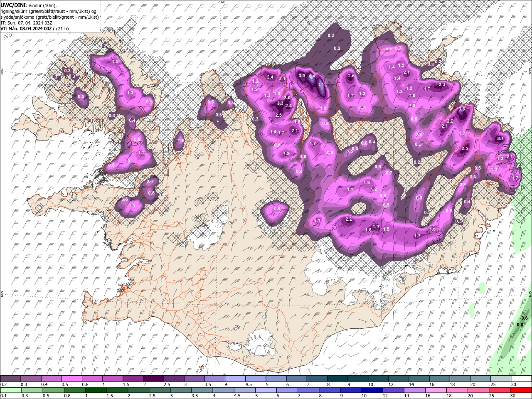Click the 0.2 label starting the snow scale
The image size is (532, 399).
click(x=3, y=384)
